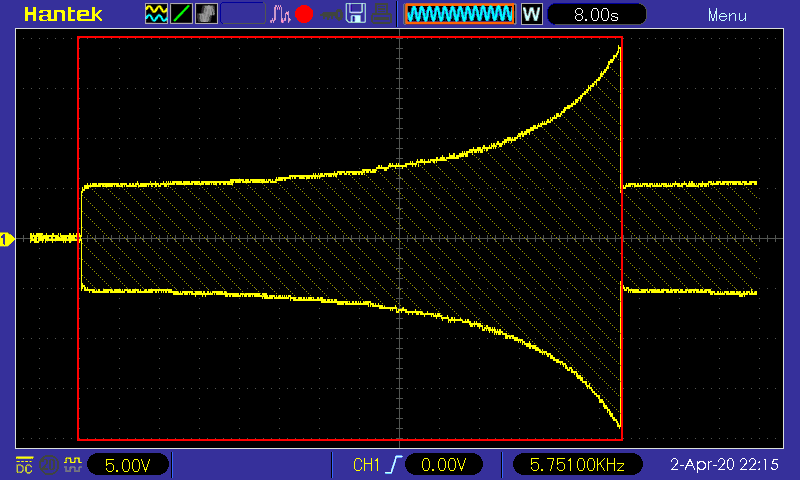Click the rising edge trigger slope icon
The image size is (800, 480).
point(394,465)
